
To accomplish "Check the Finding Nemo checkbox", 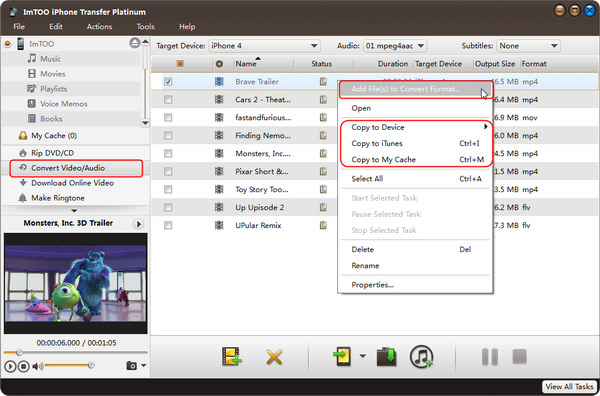I will pyautogui.click(x=168, y=135).
